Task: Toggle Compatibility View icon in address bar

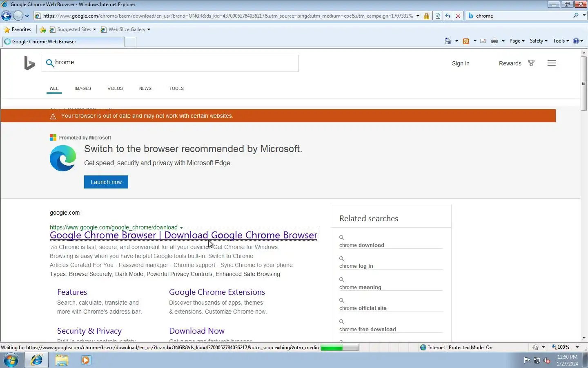Action: pos(438,16)
